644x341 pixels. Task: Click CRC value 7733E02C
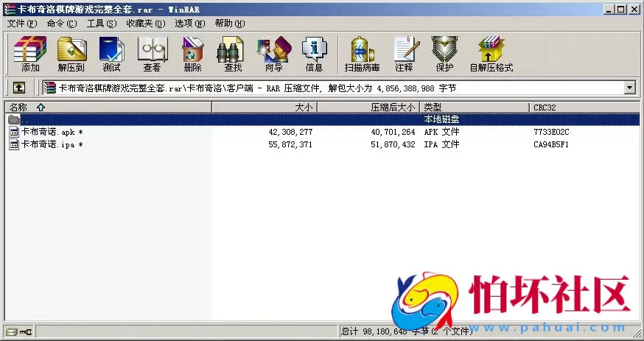551,132
